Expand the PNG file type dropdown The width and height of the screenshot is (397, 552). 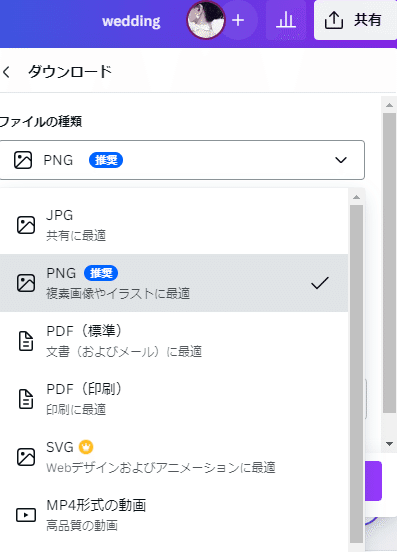tap(182, 160)
